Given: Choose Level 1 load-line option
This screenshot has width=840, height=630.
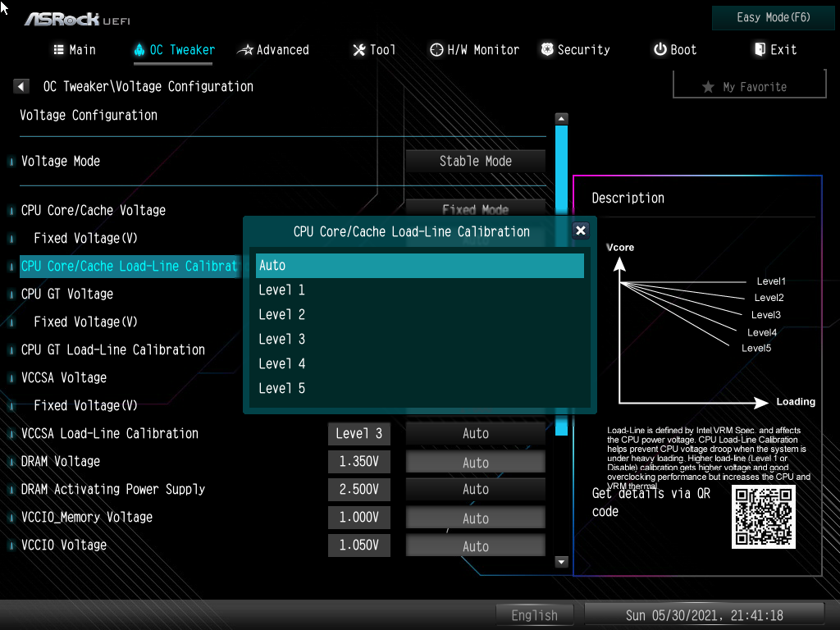Looking at the screenshot, I should pos(419,290).
